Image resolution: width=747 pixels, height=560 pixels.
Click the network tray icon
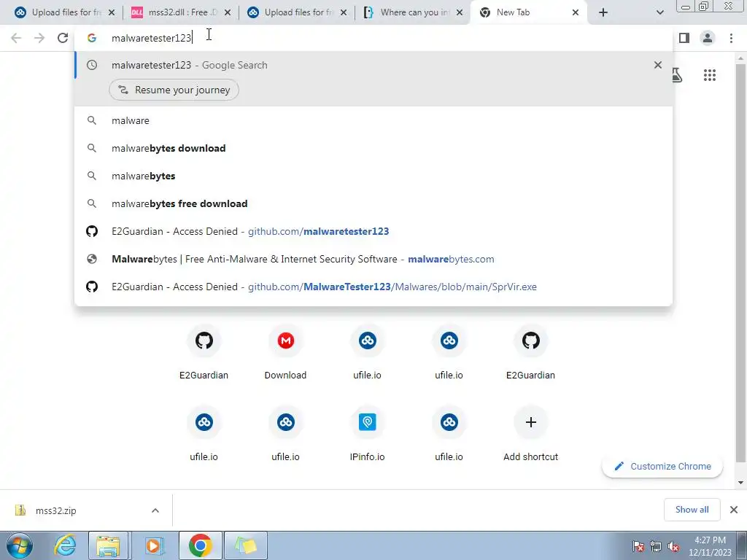[x=656, y=546]
